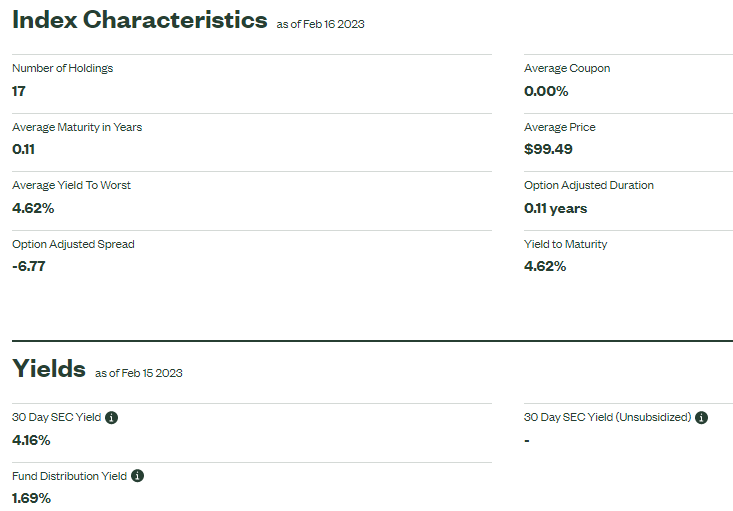
Task: Click the Average Yield To Worst value 4.62%
Action: (x=33, y=208)
